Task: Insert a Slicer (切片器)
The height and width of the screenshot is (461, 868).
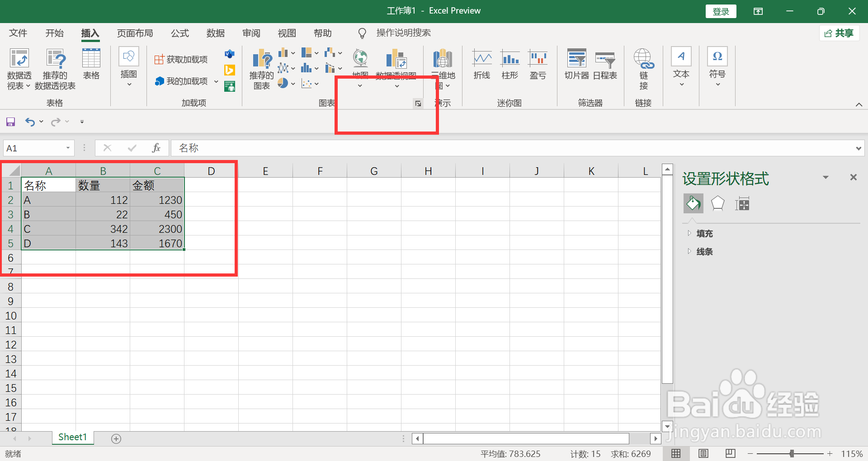Action: pyautogui.click(x=577, y=65)
